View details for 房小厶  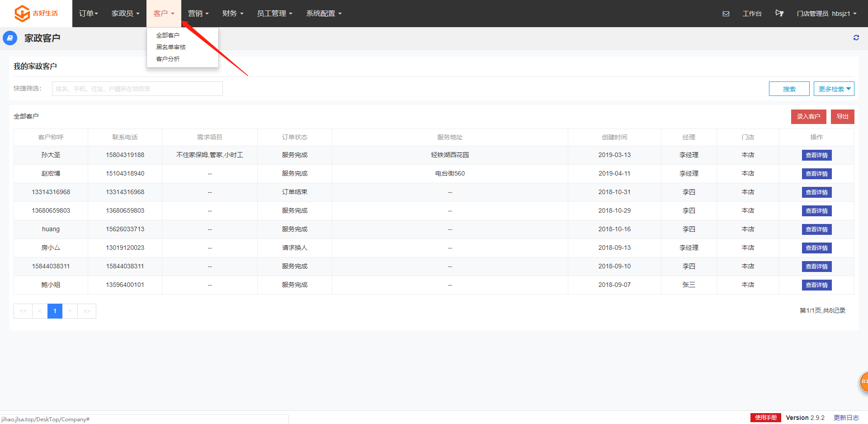point(816,248)
